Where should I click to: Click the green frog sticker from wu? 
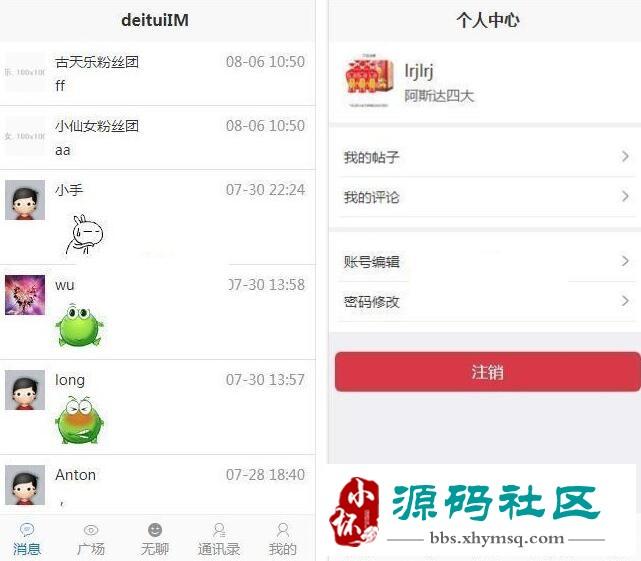pyautogui.click(x=79, y=325)
